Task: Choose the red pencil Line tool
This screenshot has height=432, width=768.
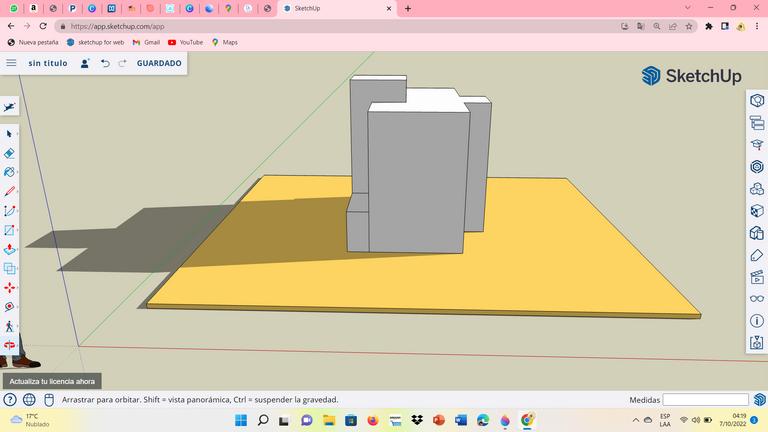Action: coord(9,191)
